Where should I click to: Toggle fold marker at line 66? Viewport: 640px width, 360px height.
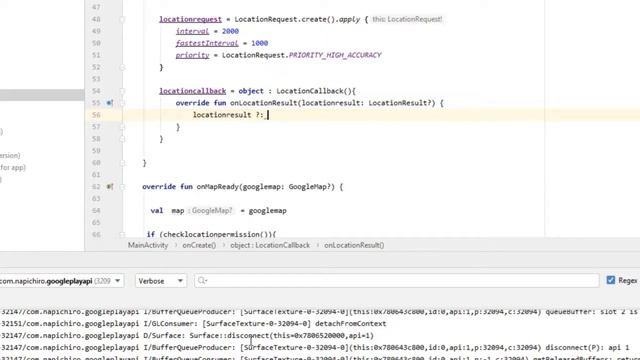point(122,234)
